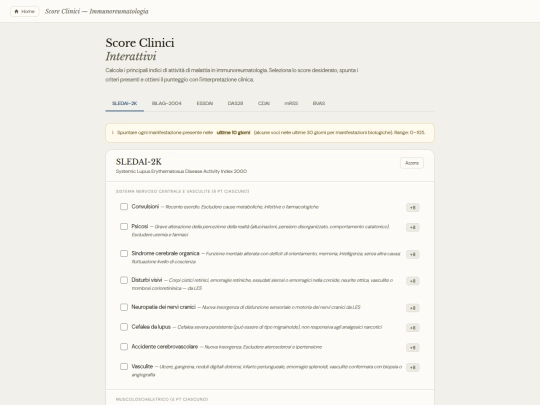Click the Azzera reset button
This screenshot has height=405, width=540.
(412, 163)
